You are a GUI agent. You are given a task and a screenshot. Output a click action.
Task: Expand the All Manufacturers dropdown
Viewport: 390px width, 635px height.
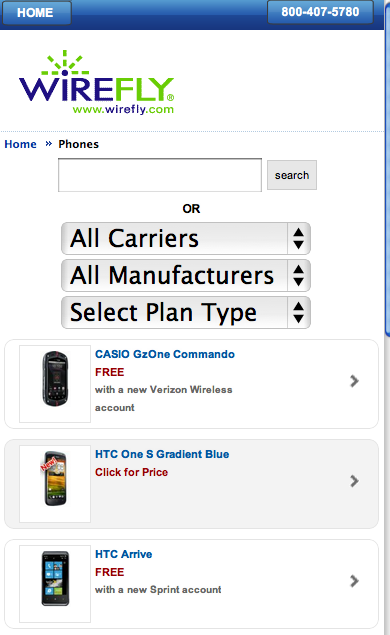click(x=186, y=275)
